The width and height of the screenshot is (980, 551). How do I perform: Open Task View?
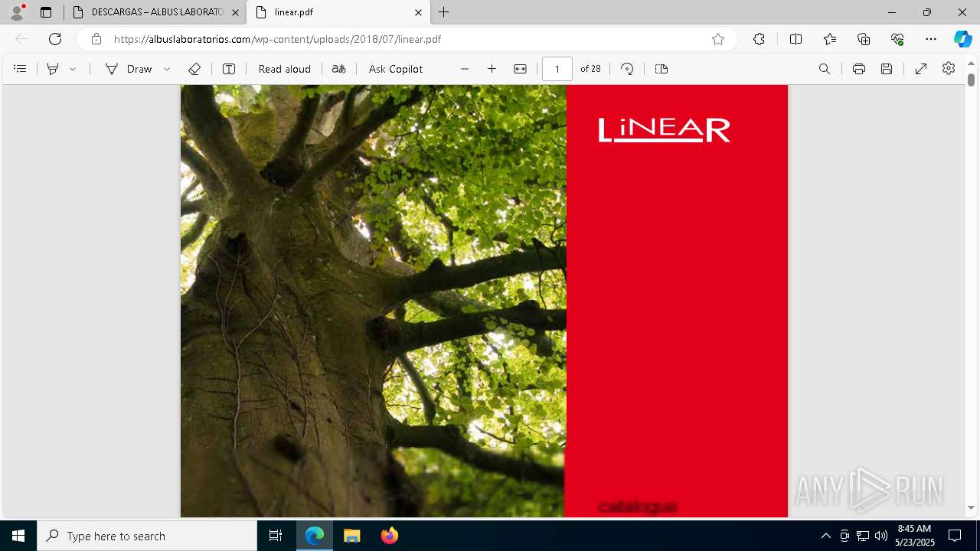pyautogui.click(x=276, y=536)
